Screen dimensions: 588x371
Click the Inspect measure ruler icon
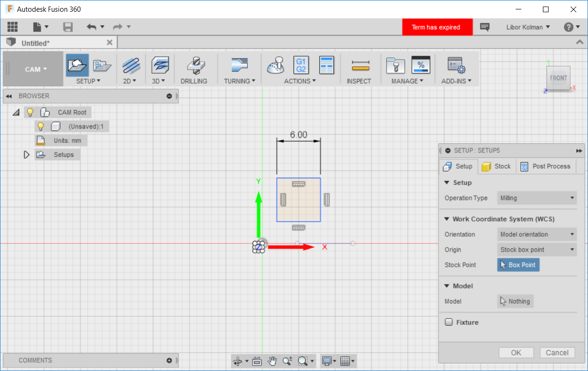pyautogui.click(x=360, y=65)
